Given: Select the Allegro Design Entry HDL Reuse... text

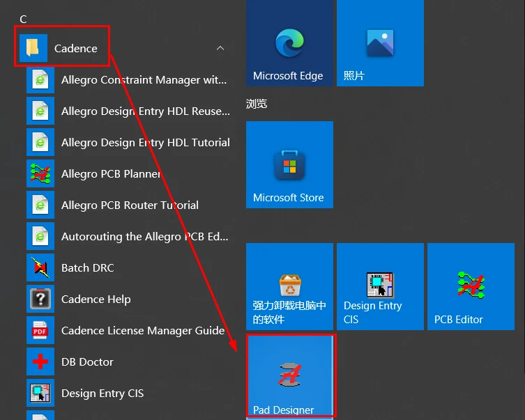Looking at the screenshot, I should [146, 111].
